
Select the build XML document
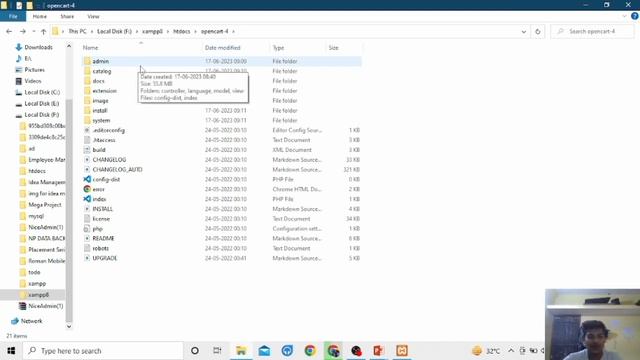(99, 150)
